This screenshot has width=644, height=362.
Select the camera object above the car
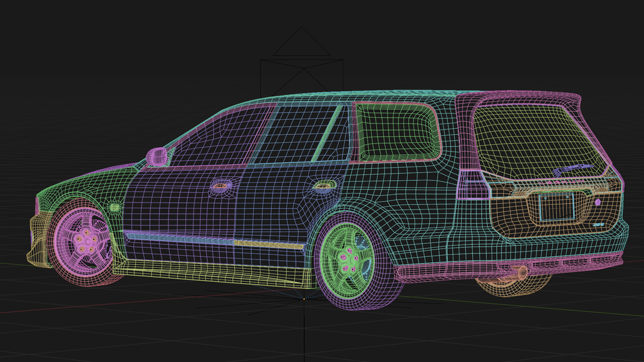[x=302, y=62]
